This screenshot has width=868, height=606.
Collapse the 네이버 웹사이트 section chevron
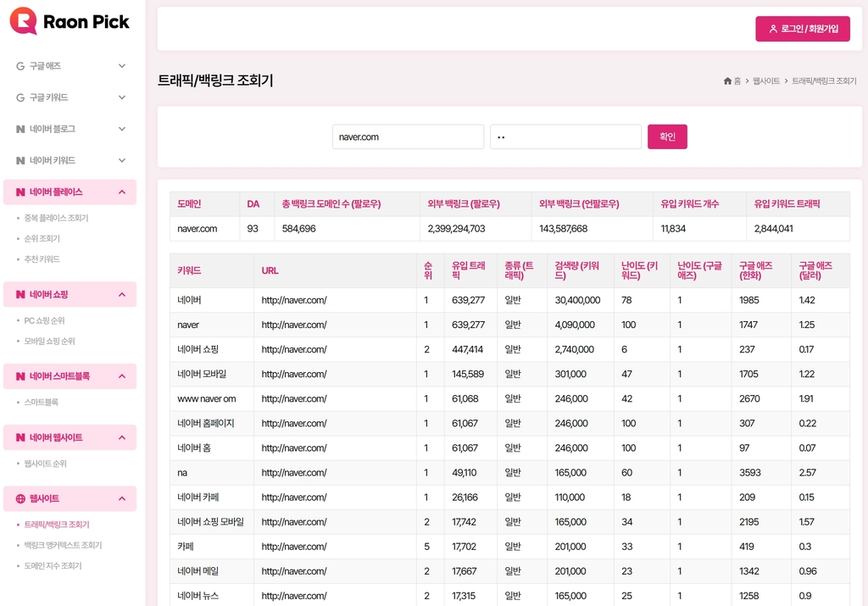click(x=122, y=437)
